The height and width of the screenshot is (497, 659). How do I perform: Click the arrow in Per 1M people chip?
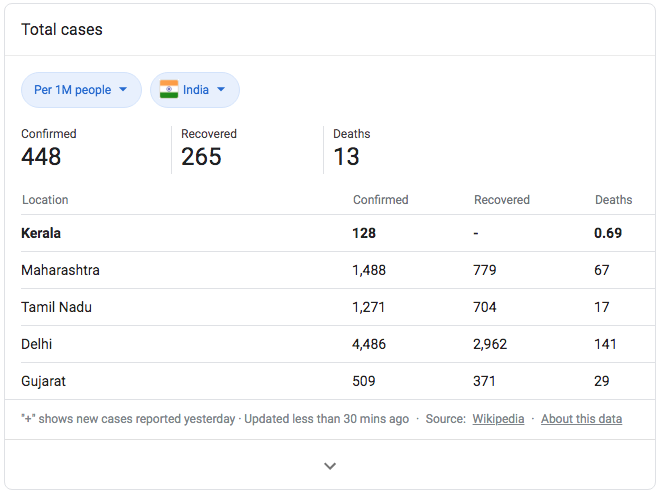point(123,90)
